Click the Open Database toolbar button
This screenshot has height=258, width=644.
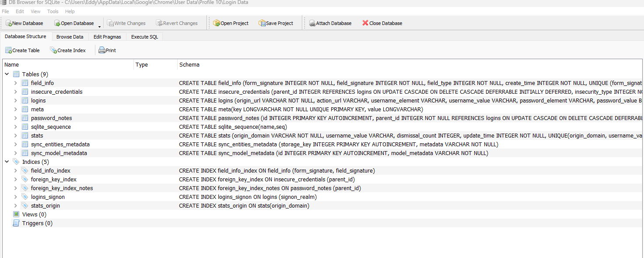(x=74, y=23)
